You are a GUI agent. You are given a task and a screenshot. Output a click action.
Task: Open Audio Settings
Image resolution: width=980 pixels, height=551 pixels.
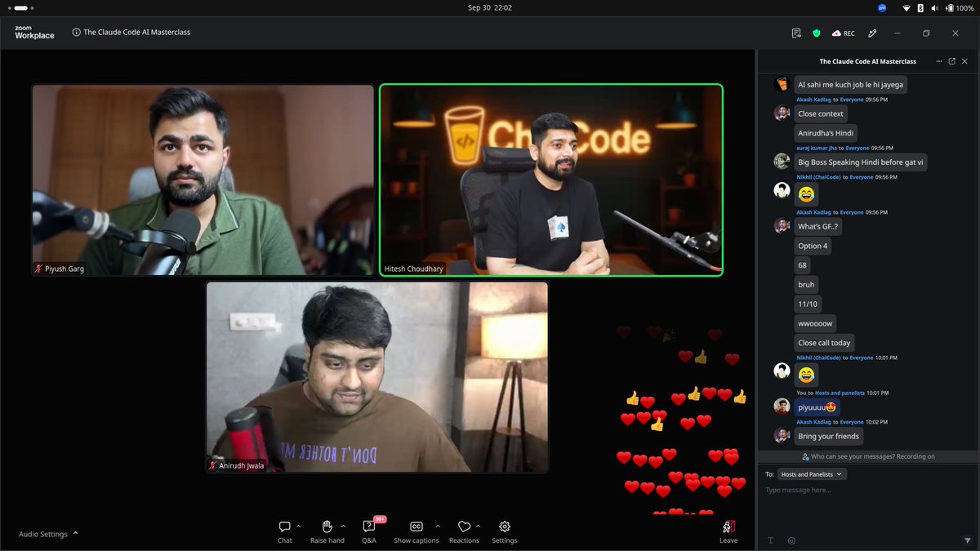click(43, 534)
